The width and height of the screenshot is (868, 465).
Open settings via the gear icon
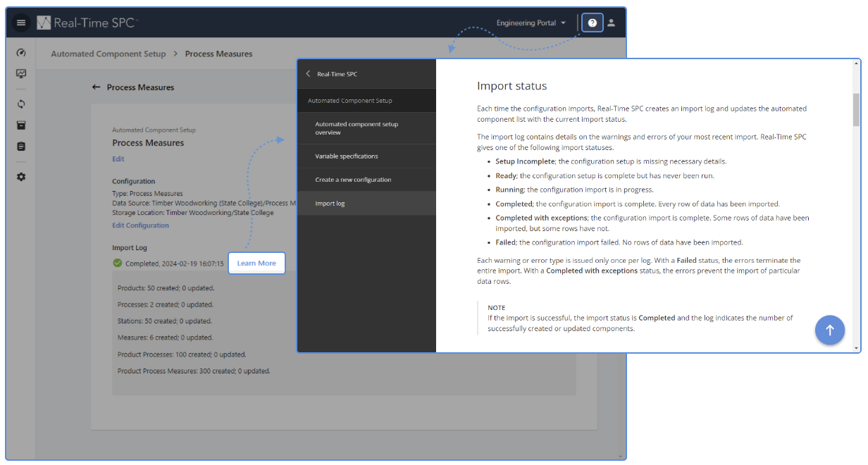(x=20, y=177)
